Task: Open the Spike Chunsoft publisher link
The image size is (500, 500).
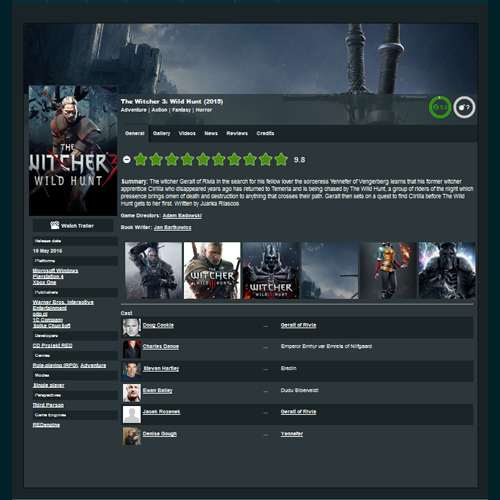Action: pos(52,326)
